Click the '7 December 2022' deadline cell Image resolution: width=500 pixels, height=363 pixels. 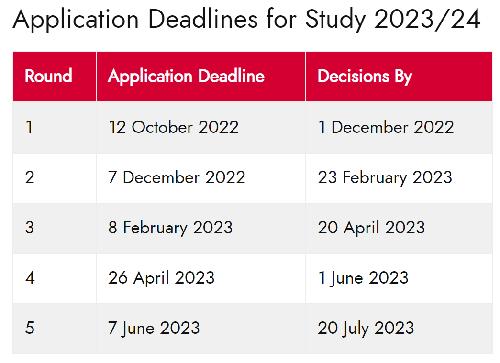click(x=201, y=178)
